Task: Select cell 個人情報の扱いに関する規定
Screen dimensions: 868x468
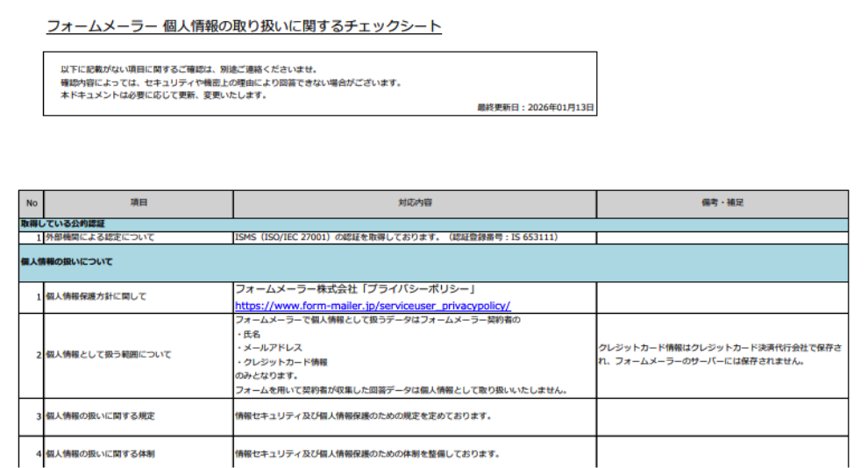Action: pos(139,416)
